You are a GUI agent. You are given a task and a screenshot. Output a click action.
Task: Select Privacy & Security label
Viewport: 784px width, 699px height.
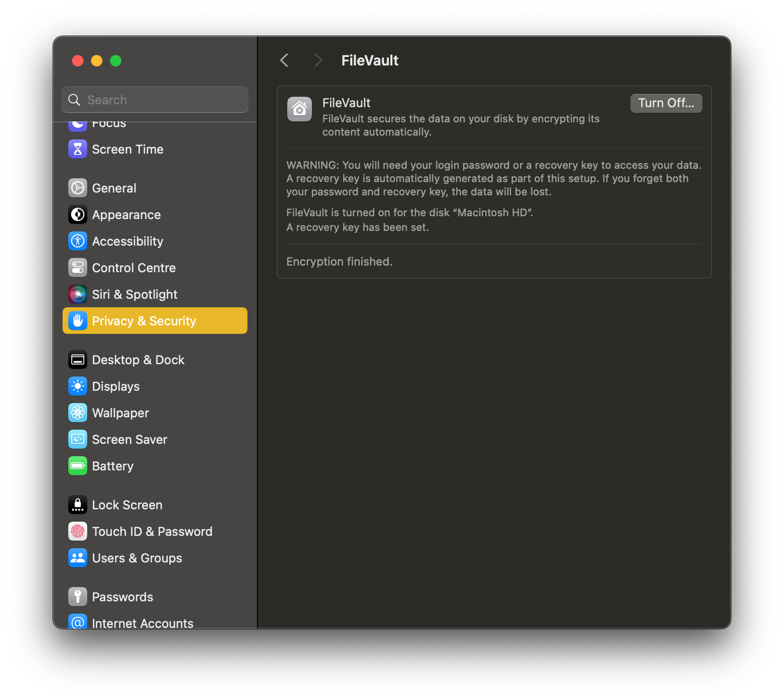(144, 321)
